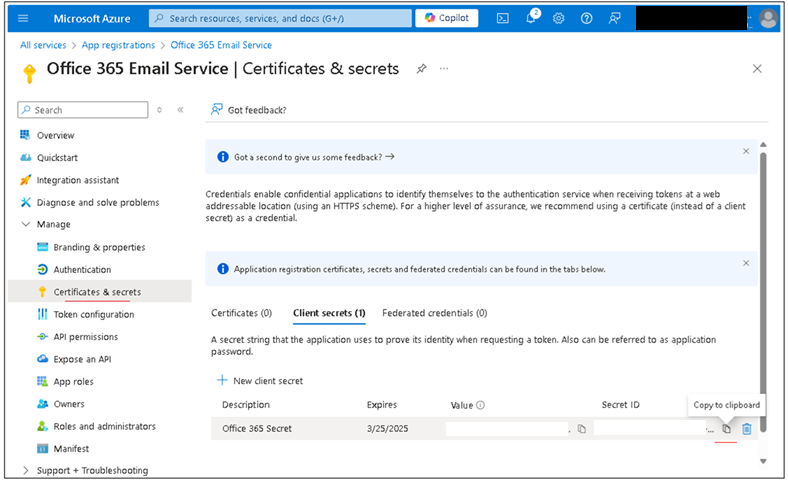Open Quickstart in the sidebar

(x=57, y=158)
